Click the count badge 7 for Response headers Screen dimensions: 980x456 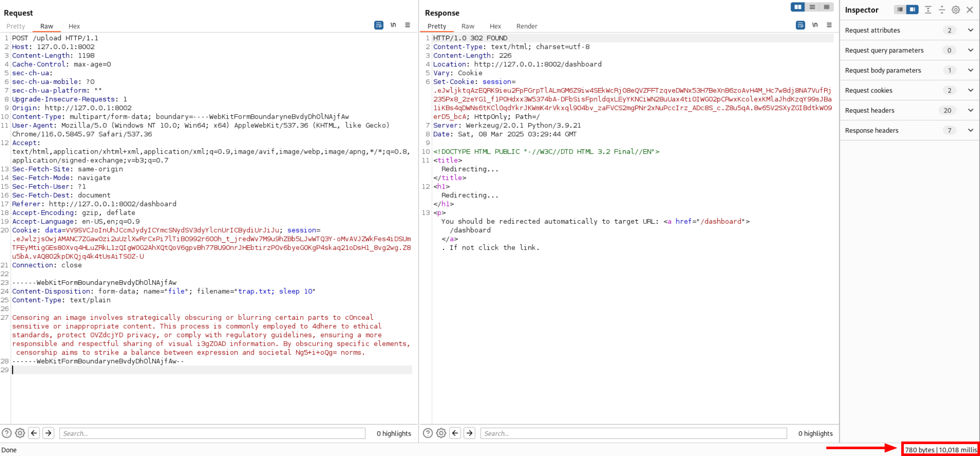pos(949,130)
